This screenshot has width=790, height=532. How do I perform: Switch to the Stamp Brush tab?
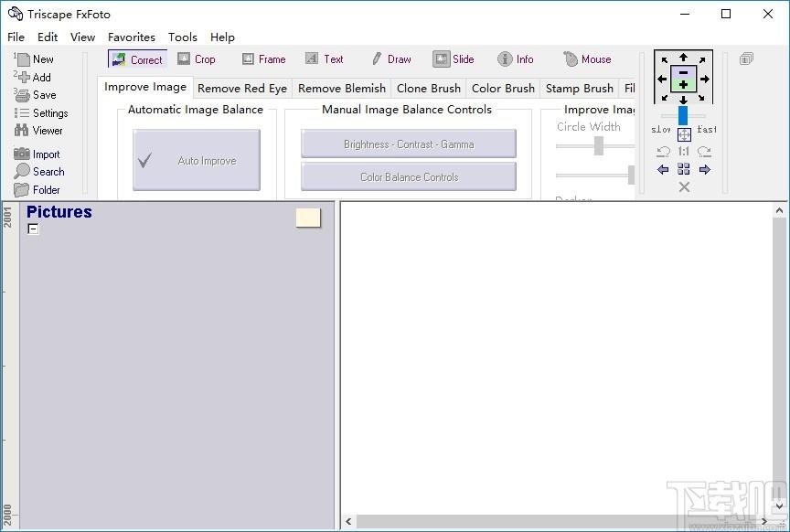pos(580,89)
